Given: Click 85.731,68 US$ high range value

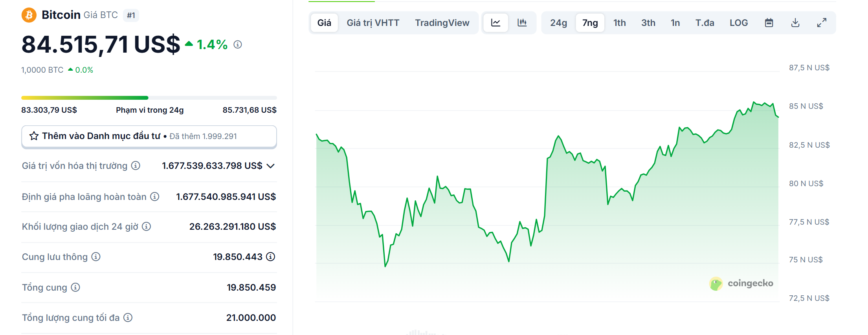Looking at the screenshot, I should [x=250, y=110].
